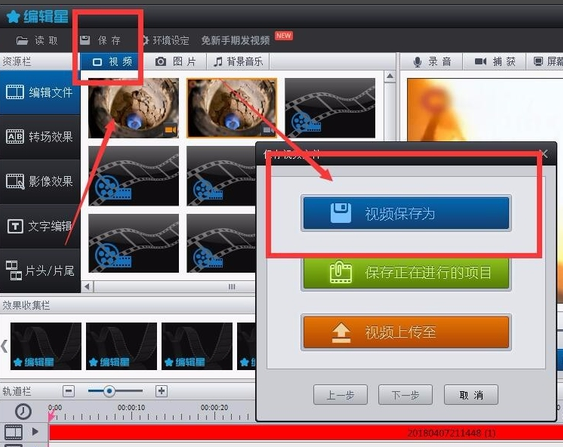Open 环境设定 settings
This screenshot has width=563, height=447.
click(165, 41)
